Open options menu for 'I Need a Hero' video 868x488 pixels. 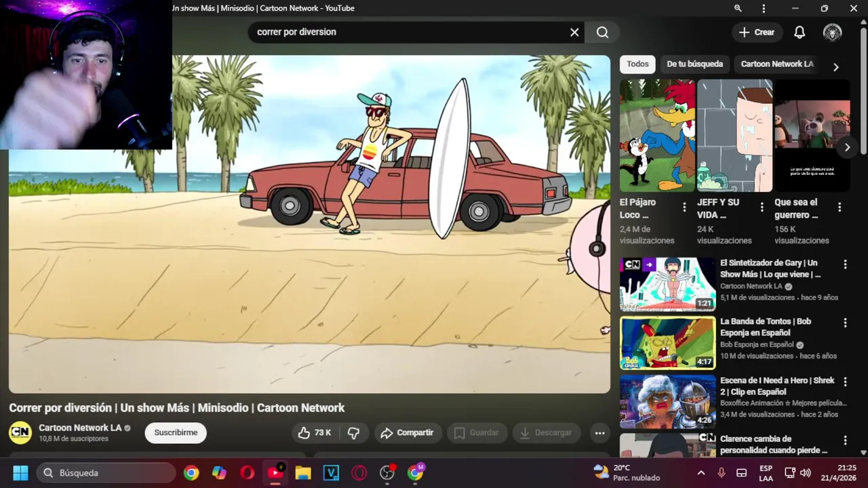[845, 382]
